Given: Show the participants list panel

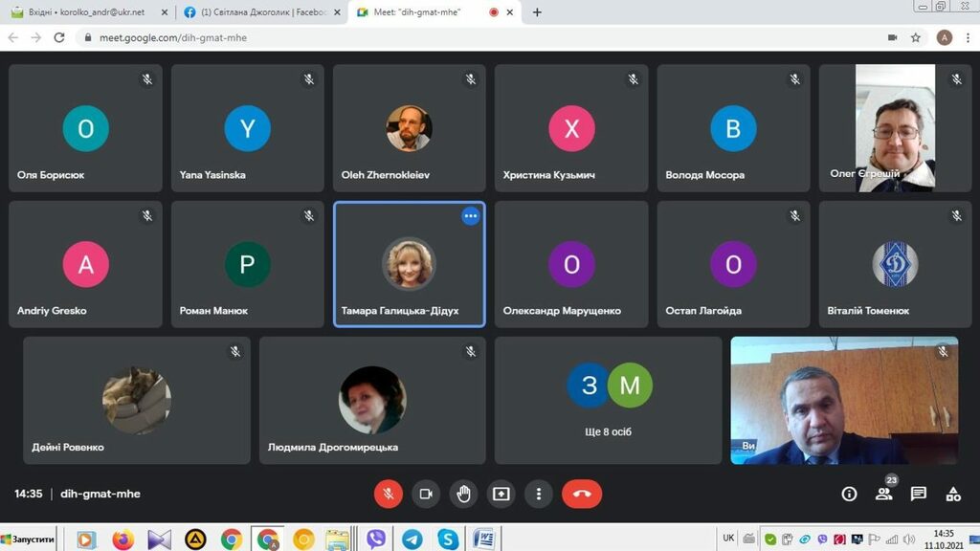Looking at the screenshot, I should [883, 494].
